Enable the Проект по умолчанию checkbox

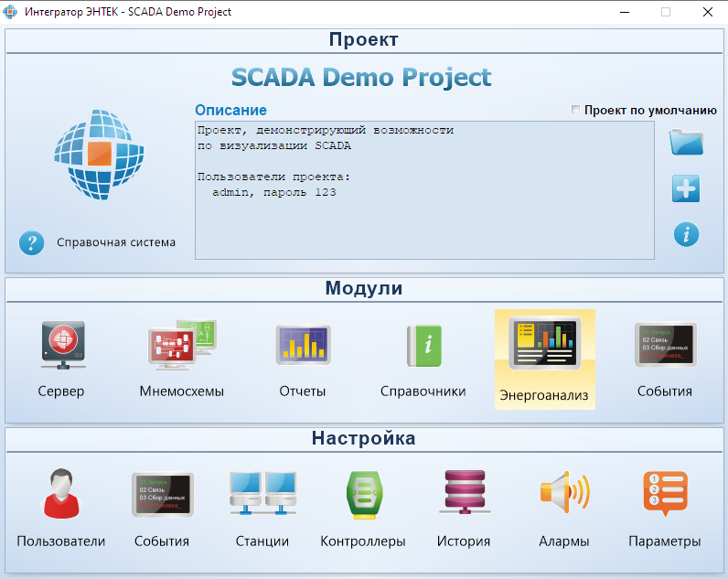click(x=575, y=110)
